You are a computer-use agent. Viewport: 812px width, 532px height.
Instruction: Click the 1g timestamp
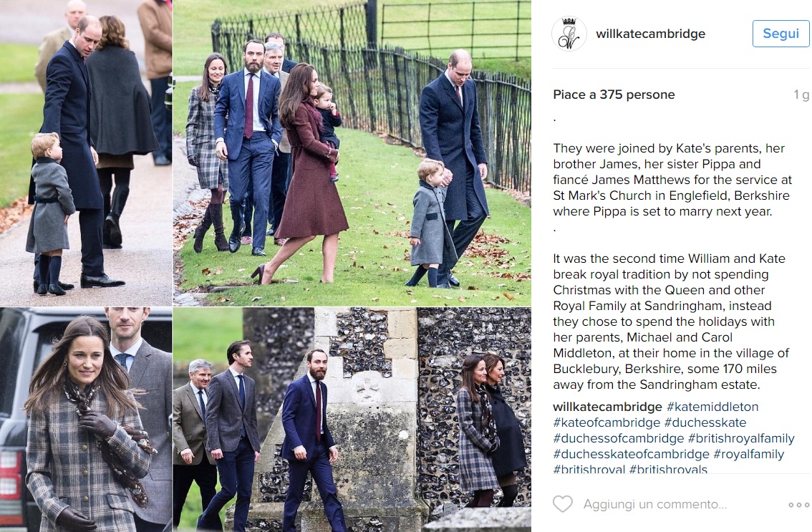(801, 95)
